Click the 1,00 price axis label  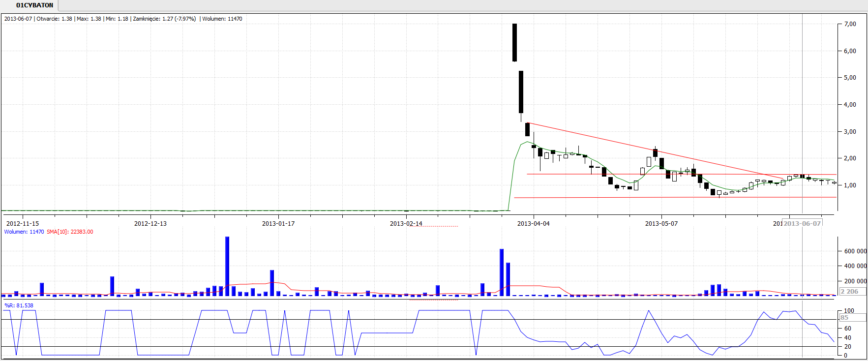pyautogui.click(x=850, y=185)
